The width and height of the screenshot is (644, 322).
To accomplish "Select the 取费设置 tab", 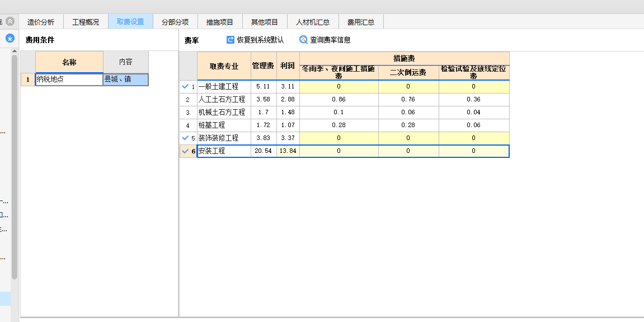I will (130, 22).
